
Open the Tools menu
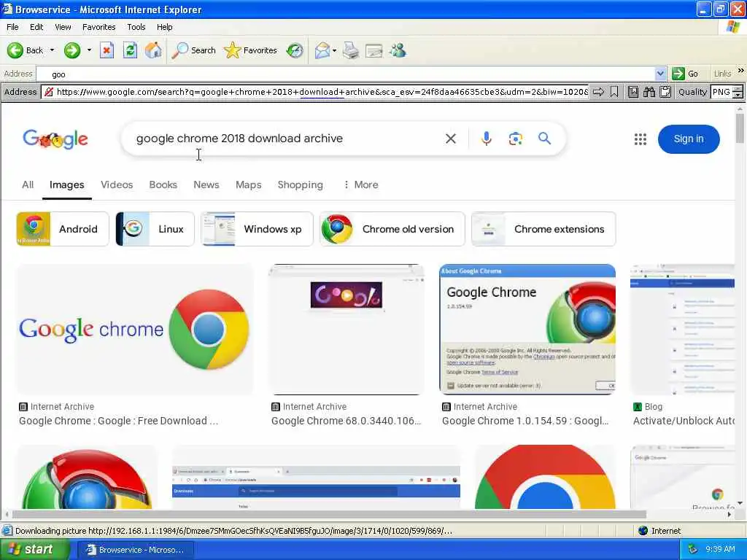136,27
